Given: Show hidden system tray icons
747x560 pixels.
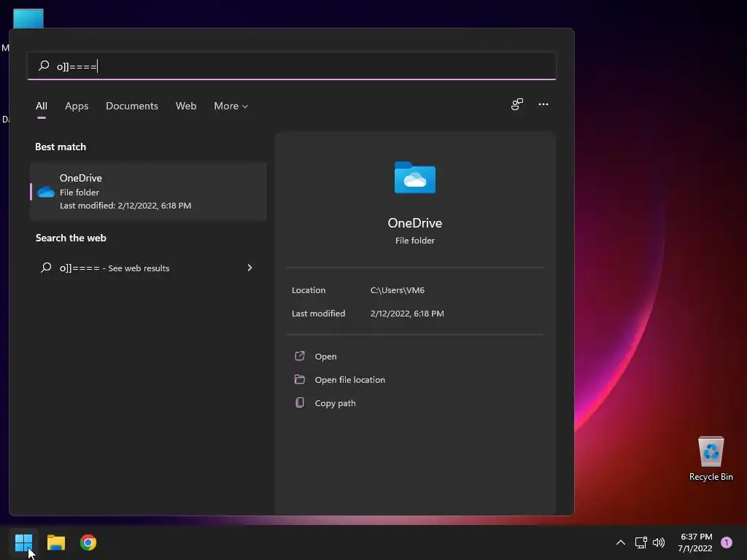Looking at the screenshot, I should coord(621,542).
